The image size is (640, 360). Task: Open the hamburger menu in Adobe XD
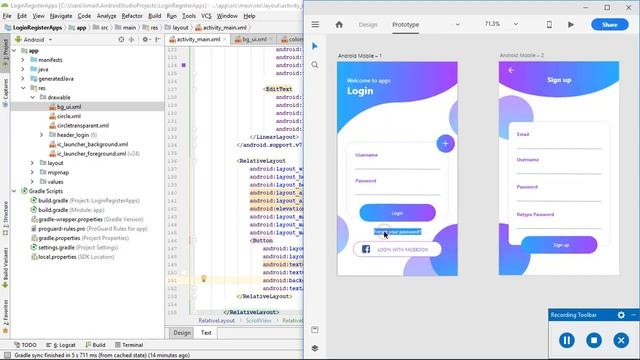pos(315,24)
